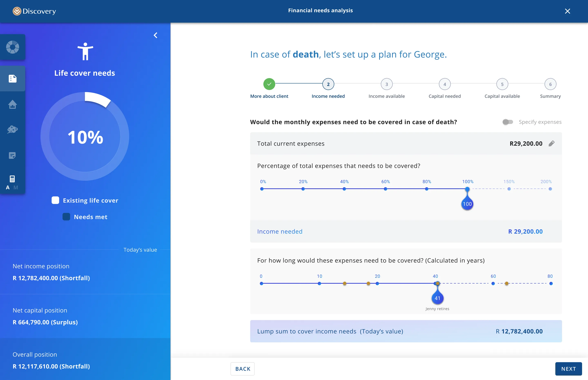This screenshot has height=380, width=588.
Task: Click the Net income position value 'R 12,782,400.00 (Shortfall)'
Action: (51, 278)
